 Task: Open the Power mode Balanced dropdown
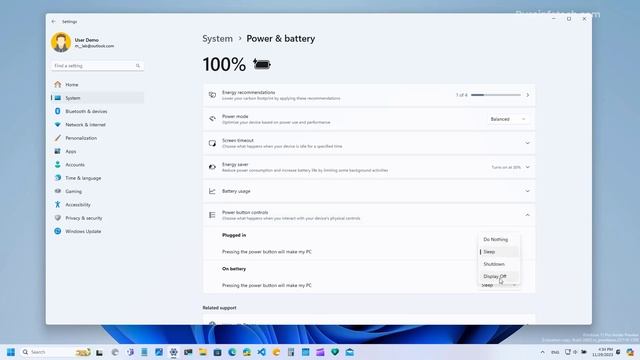507,119
